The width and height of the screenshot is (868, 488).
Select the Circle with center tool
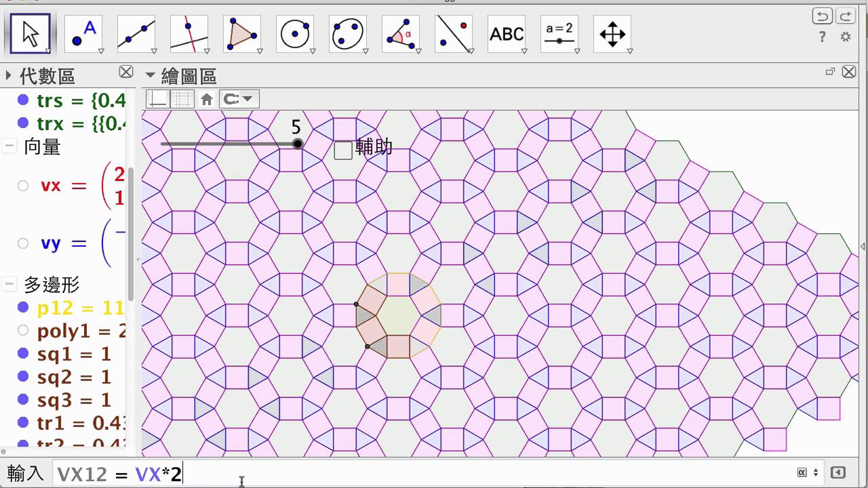(x=295, y=33)
